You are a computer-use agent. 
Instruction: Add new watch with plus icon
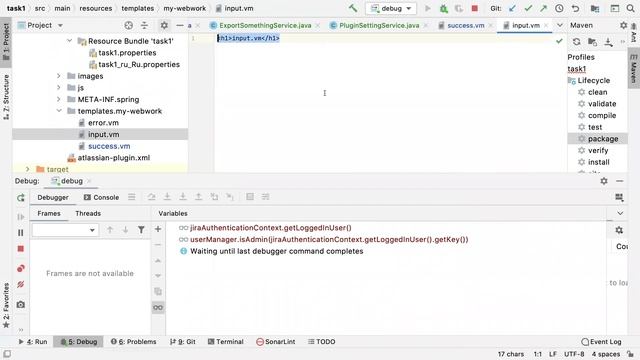tap(158, 229)
